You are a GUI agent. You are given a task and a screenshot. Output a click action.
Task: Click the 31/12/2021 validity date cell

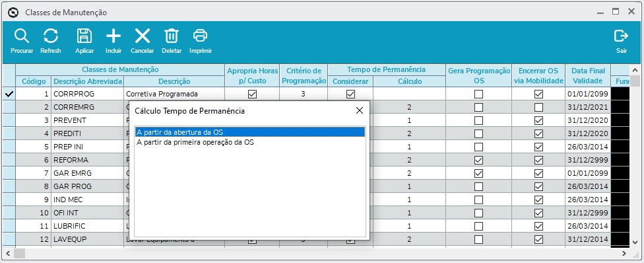[588, 108]
